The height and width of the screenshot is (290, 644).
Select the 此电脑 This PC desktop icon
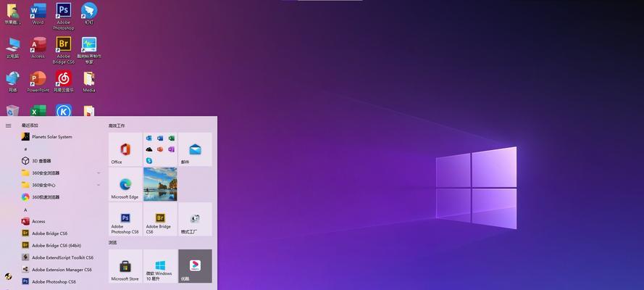[13, 48]
